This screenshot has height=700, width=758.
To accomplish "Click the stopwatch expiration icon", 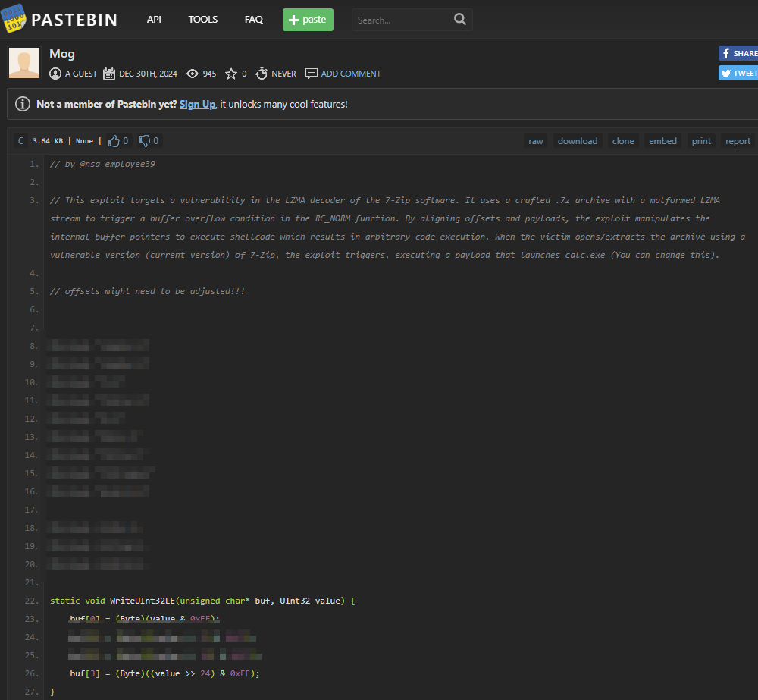I will [x=262, y=74].
